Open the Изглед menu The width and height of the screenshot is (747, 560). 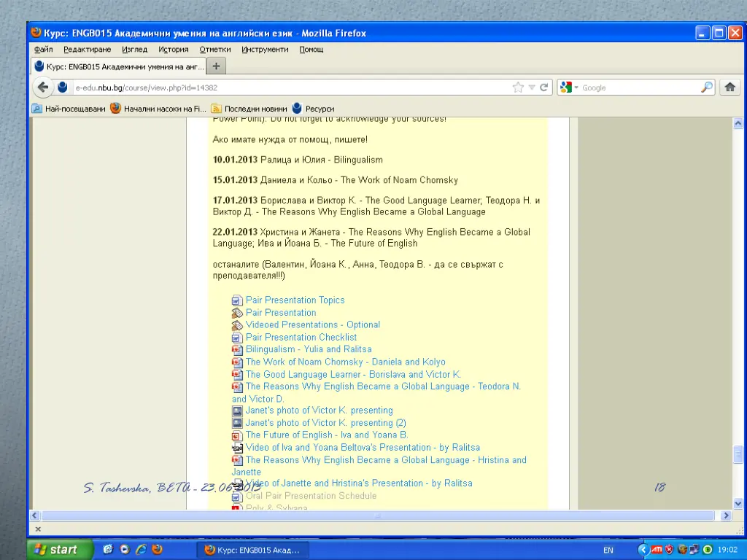tap(135, 49)
